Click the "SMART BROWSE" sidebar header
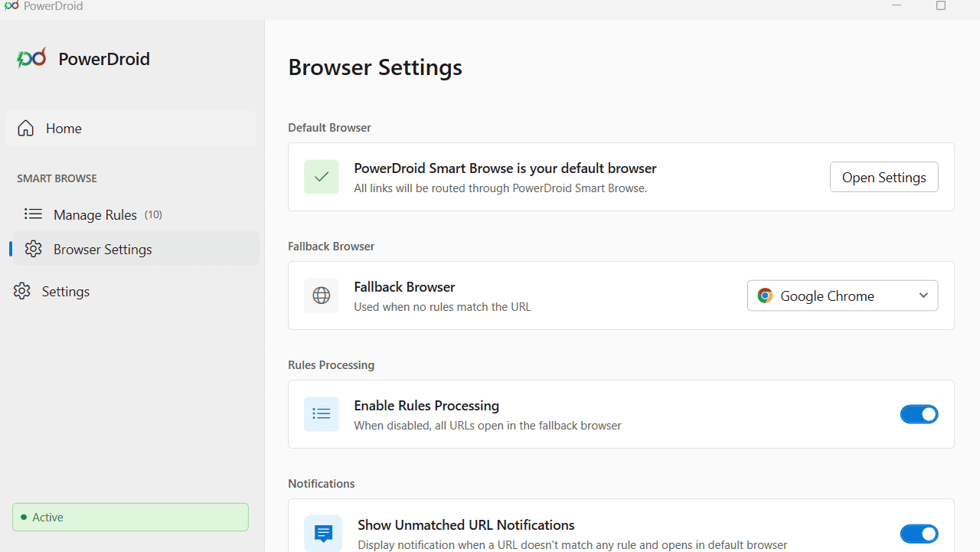 point(57,178)
